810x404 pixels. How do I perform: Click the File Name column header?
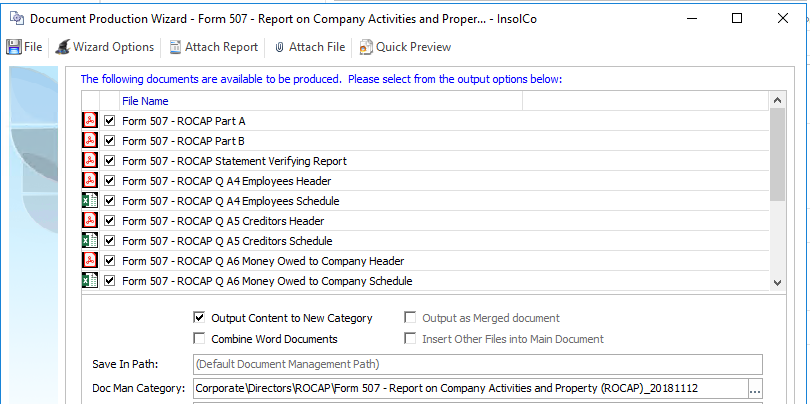pos(320,101)
